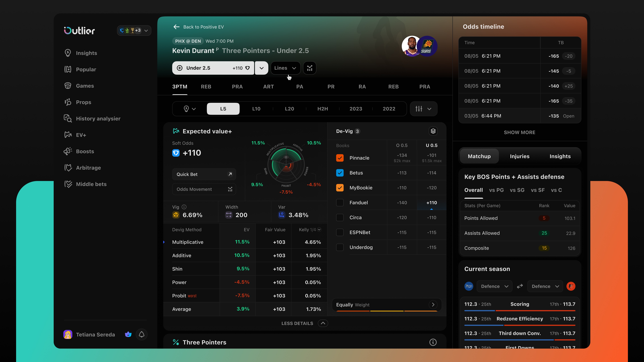Check the Underdog book checkbox
This screenshot has width=644, height=362.
[x=340, y=247]
